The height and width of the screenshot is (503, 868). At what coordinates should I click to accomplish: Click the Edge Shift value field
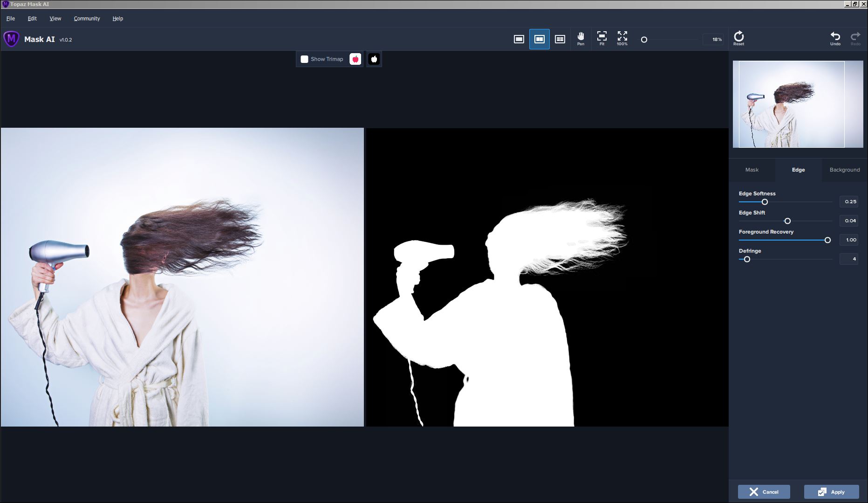(x=849, y=221)
